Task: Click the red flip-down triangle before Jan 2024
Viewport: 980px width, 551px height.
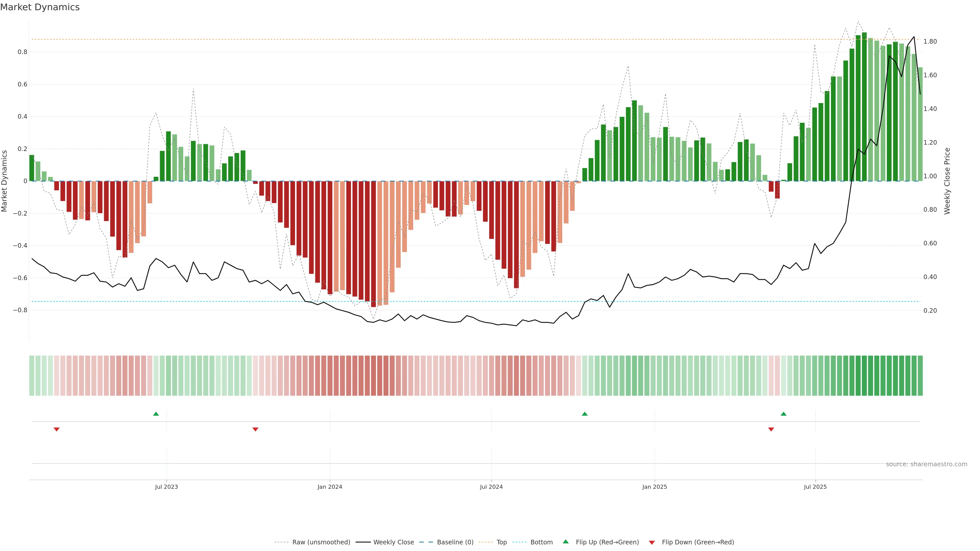Action: click(x=255, y=429)
